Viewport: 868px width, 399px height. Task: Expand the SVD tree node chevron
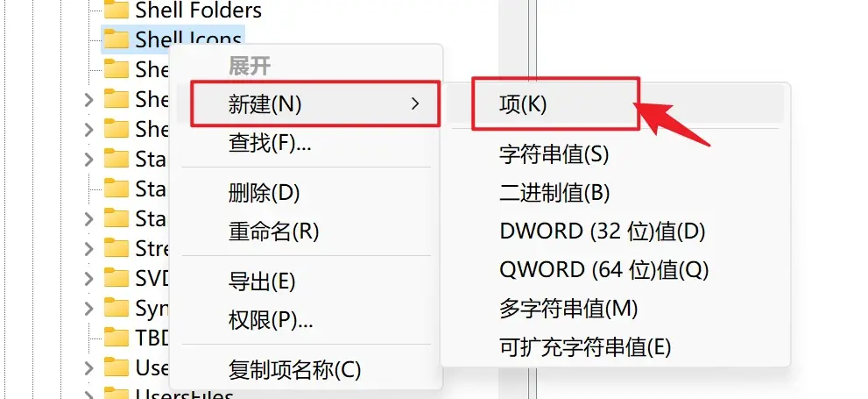[x=88, y=278]
